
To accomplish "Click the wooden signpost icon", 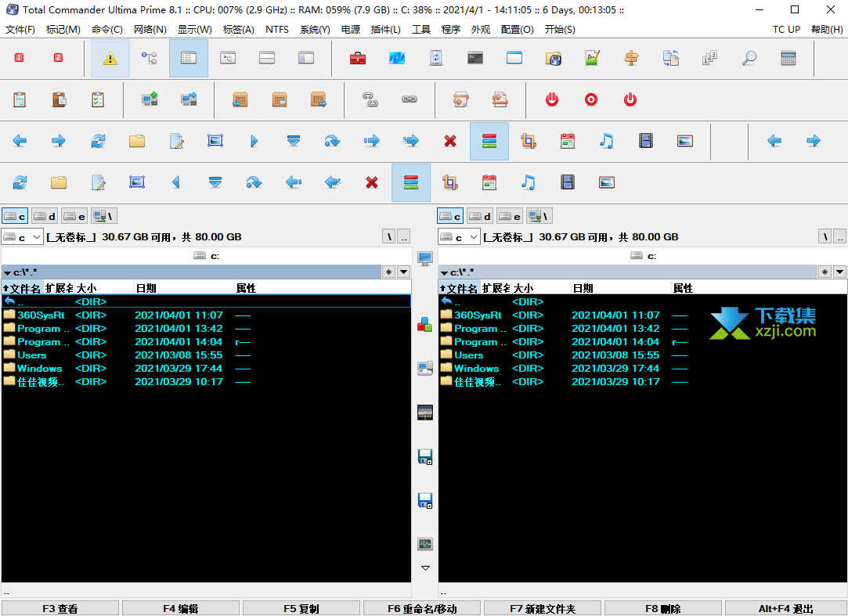I will click(x=632, y=58).
